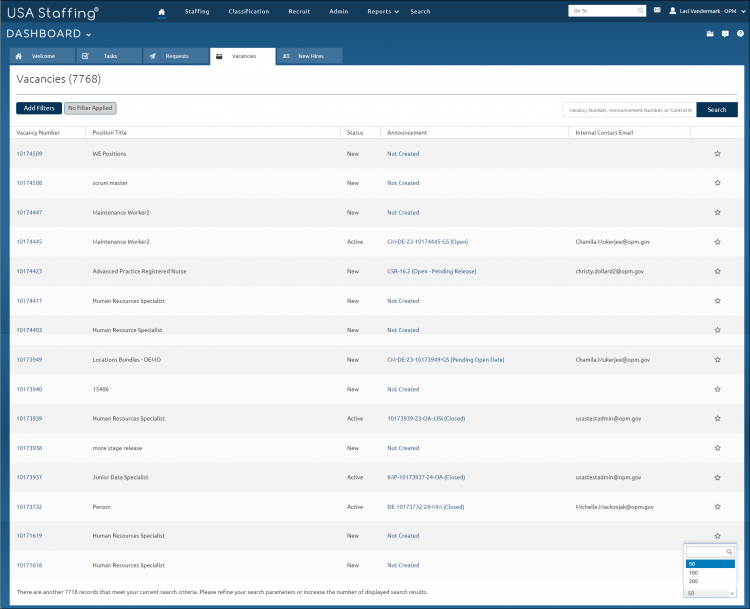Select 50 in the page-size list
The height and width of the screenshot is (609, 750).
click(710, 564)
